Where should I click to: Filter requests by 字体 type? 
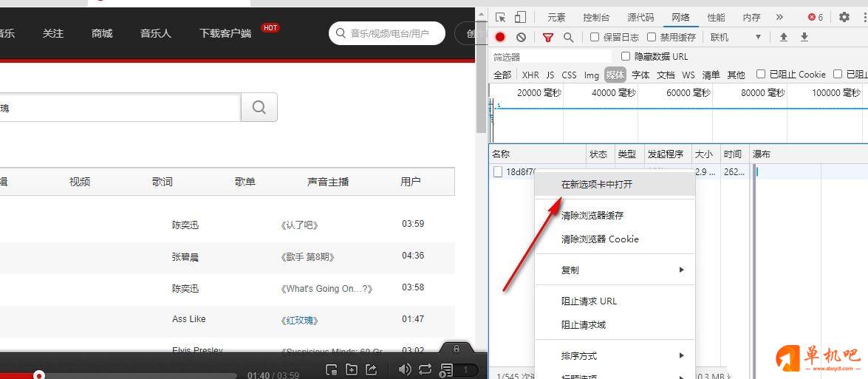point(640,75)
